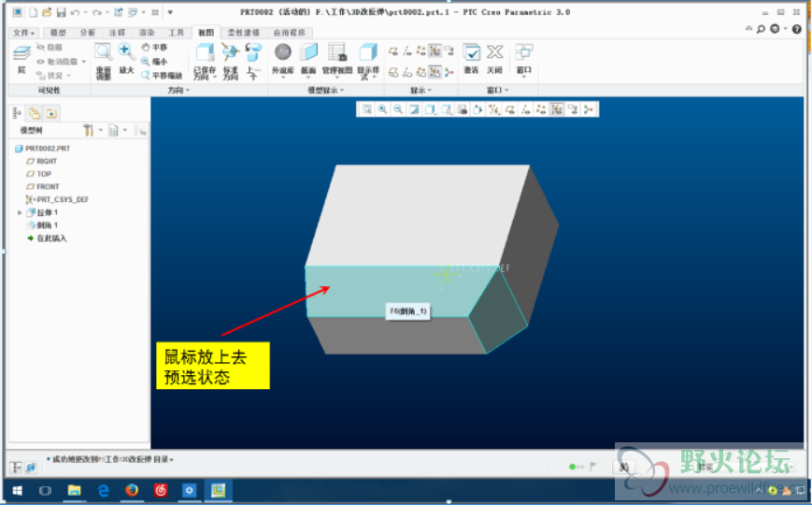Open the 外观库 appearance gallery dropdown
Viewport: 812px width, 505px height.
(x=283, y=62)
